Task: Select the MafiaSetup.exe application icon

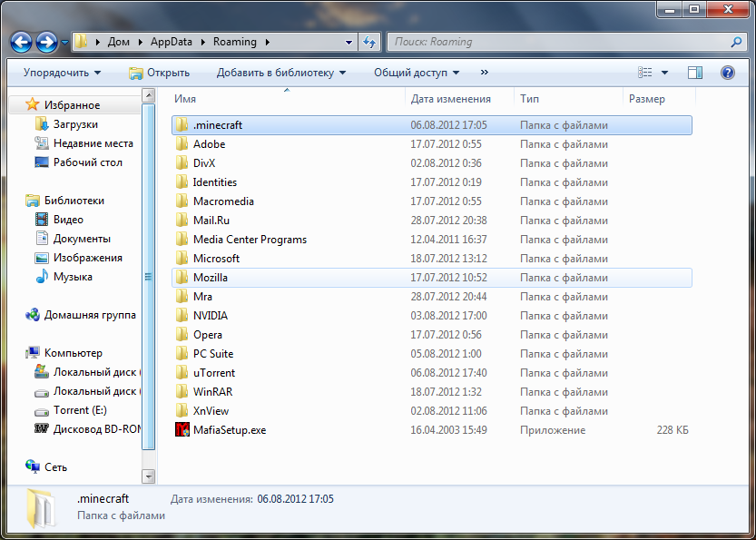Action: [182, 429]
